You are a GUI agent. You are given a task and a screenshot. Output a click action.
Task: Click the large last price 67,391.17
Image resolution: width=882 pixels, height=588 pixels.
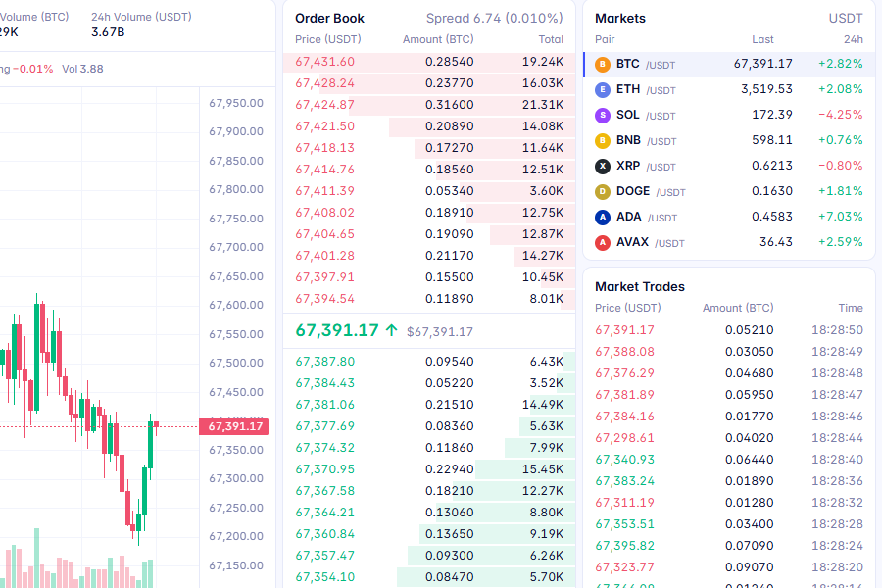click(337, 330)
